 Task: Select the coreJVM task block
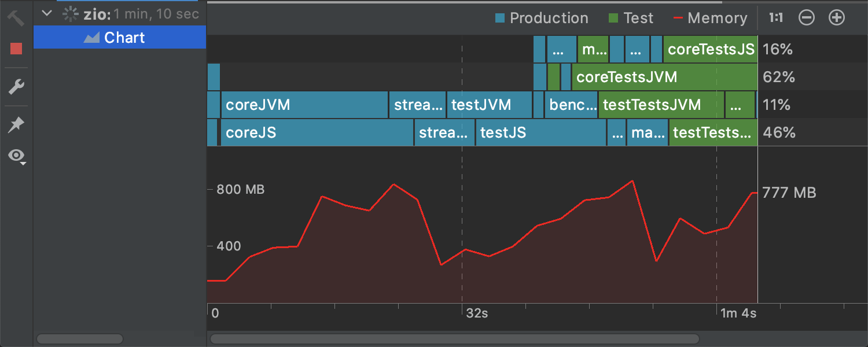click(304, 105)
